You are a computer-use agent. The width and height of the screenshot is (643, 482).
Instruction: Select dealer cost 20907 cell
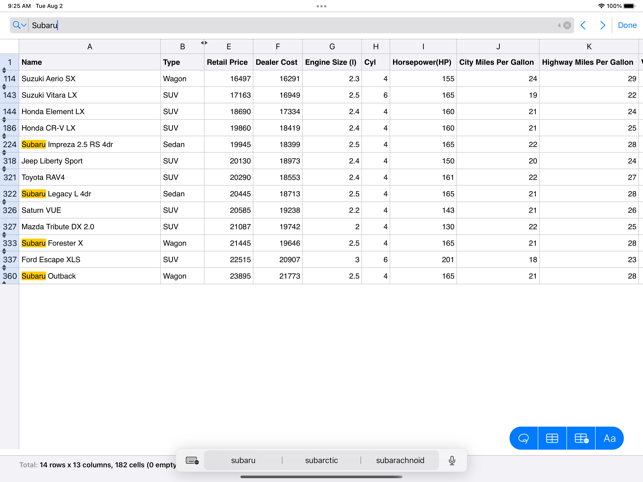click(x=278, y=260)
